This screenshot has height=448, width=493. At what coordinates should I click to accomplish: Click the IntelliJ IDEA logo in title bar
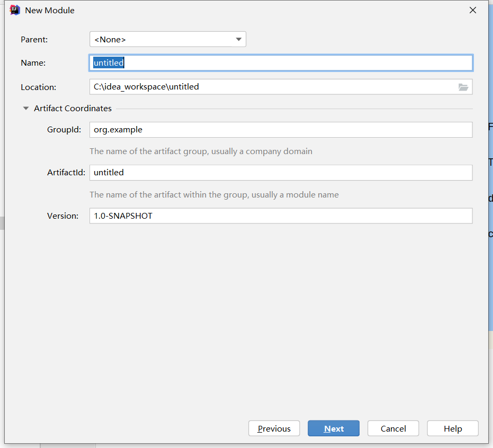tap(15, 10)
